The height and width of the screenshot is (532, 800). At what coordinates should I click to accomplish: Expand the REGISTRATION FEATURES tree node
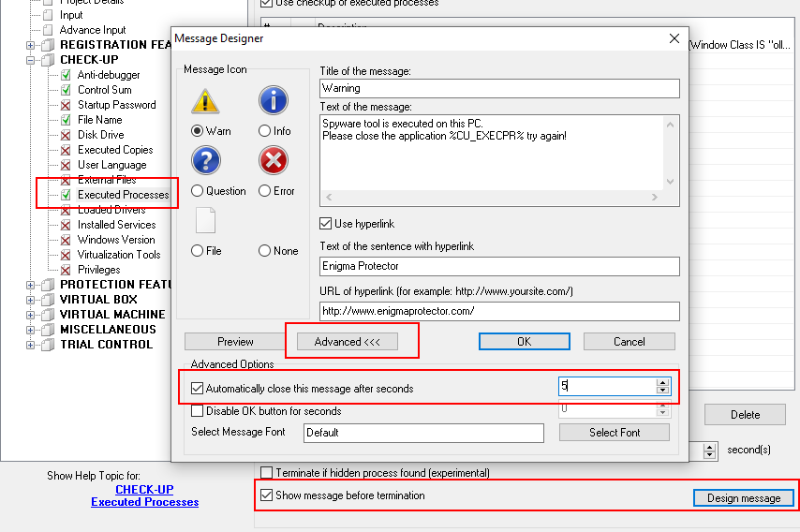pos(31,45)
